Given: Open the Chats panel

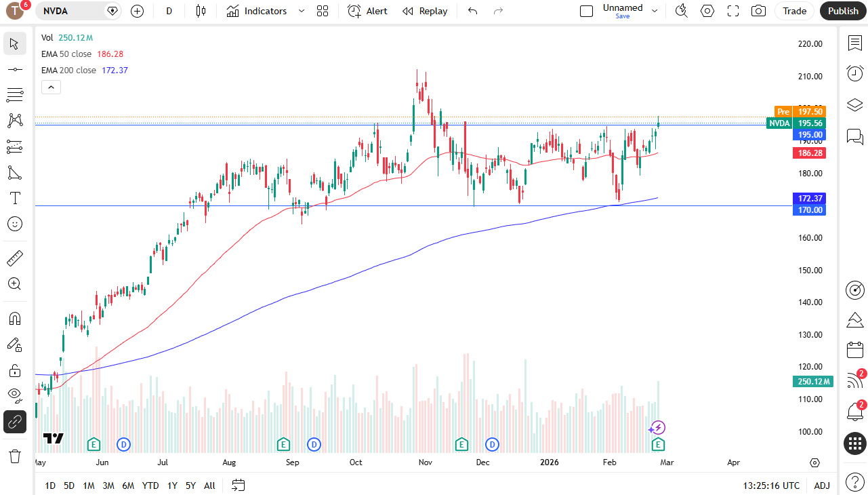Looking at the screenshot, I should (855, 136).
